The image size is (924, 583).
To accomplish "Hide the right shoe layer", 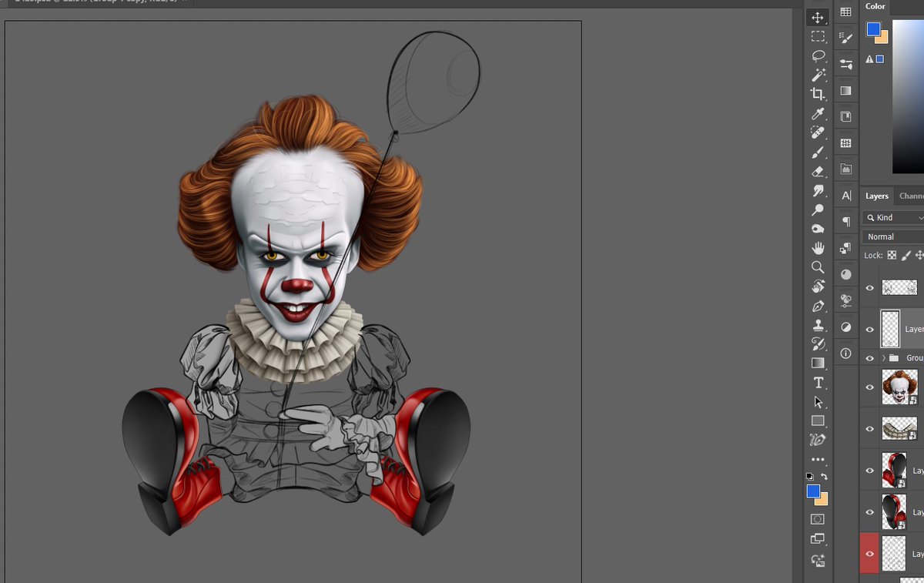I will click(870, 471).
